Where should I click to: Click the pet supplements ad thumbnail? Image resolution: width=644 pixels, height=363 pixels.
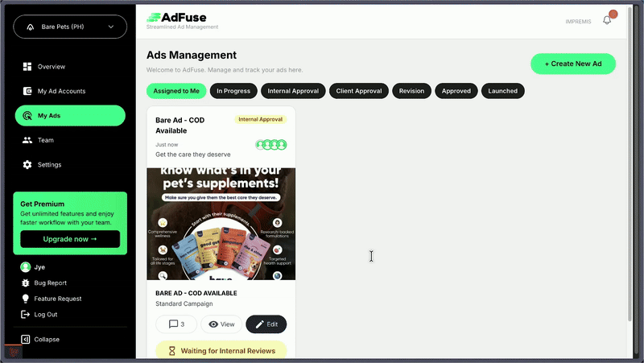pos(221,223)
